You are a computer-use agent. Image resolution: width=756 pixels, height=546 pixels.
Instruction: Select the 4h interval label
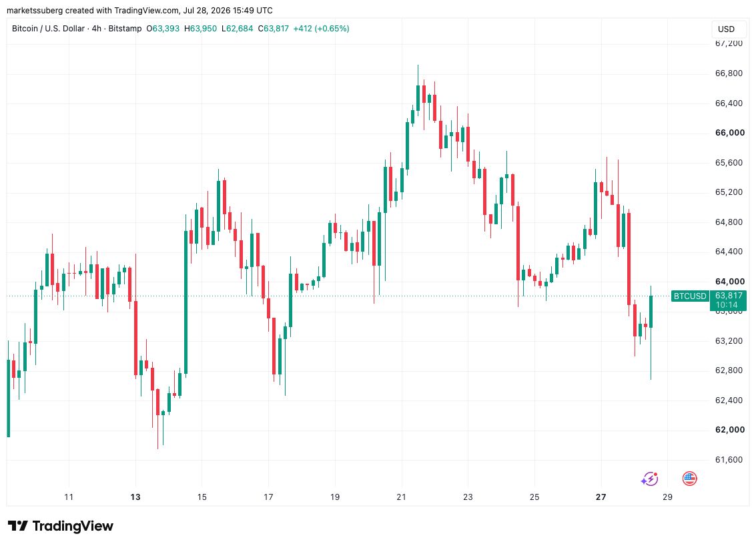(x=97, y=29)
